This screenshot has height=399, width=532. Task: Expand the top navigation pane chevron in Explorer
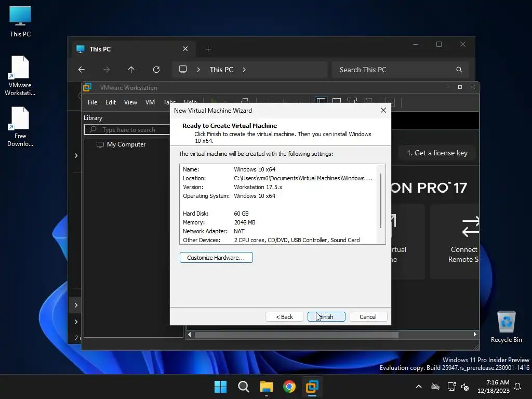click(x=76, y=155)
